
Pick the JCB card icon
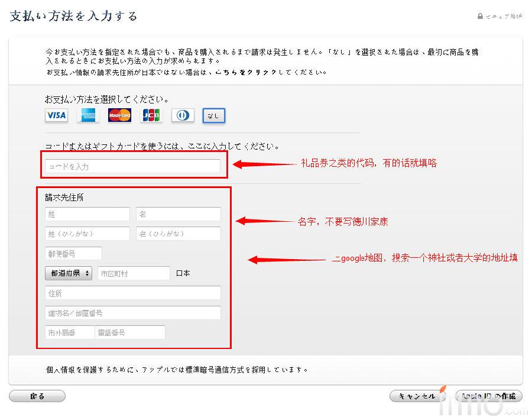(x=151, y=115)
